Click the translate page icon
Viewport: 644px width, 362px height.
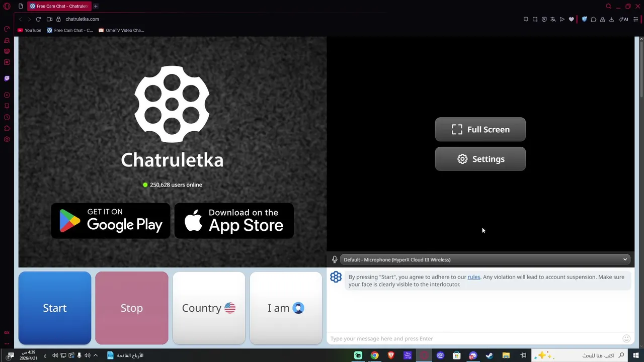pos(553,19)
